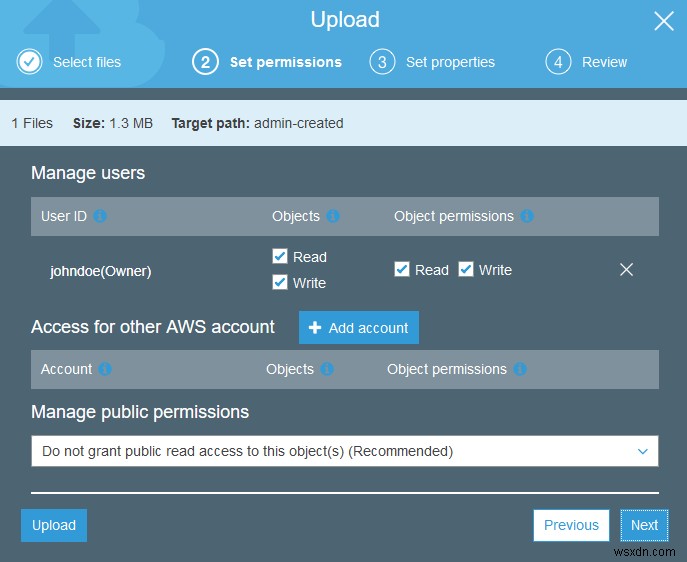Open the info icon next to User ID
Screen dimensions: 687x562
click(100, 216)
